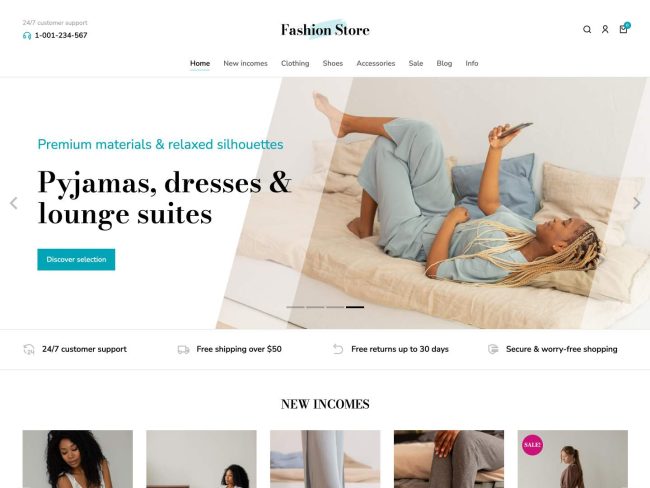The height and width of the screenshot is (488, 650).
Task: Click the free returns arrow icon
Action: 338,349
